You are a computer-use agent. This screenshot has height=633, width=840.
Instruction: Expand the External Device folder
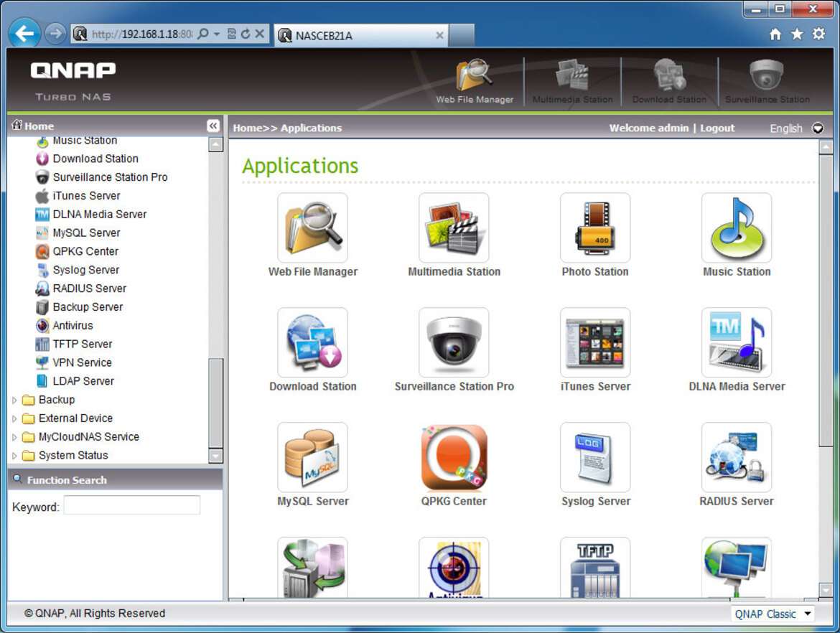click(14, 419)
